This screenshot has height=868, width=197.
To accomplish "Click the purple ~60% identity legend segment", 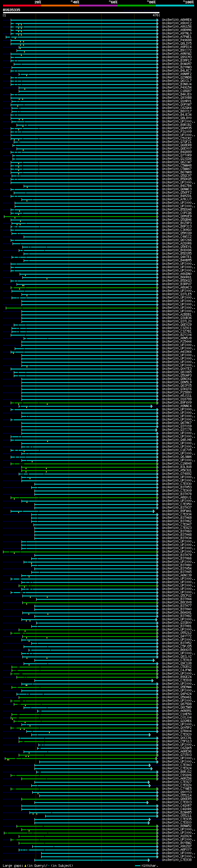I will 99,6.
